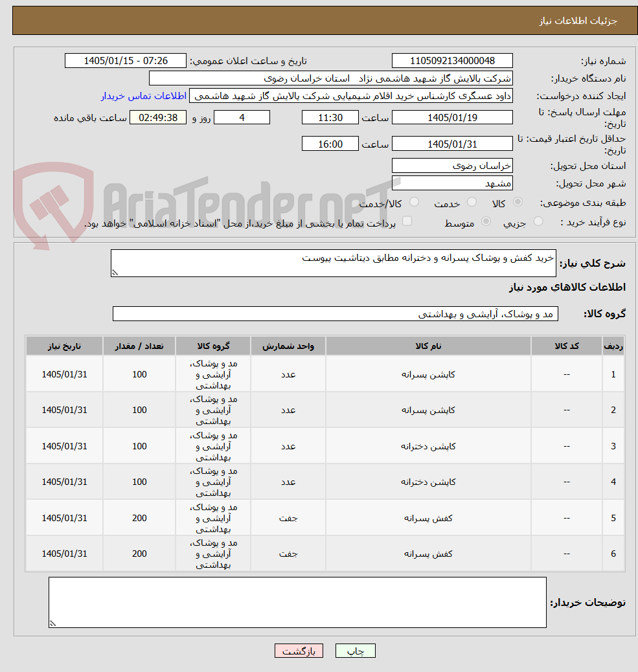Image resolution: width=638 pixels, height=672 pixels.
Task: Click کاپشن دخترانه in row 3
Action: point(428,447)
